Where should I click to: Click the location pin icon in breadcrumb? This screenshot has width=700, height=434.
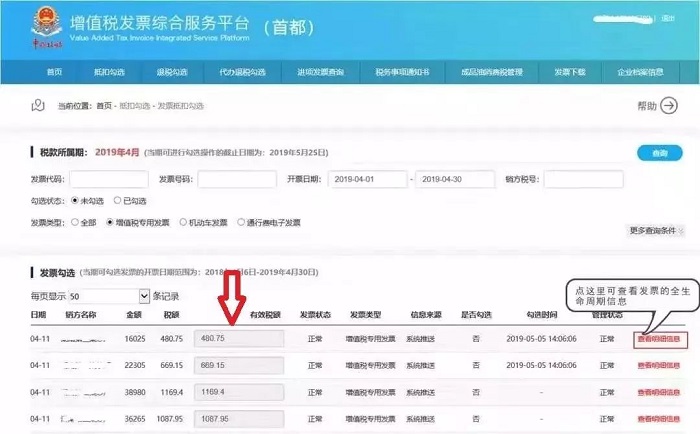pos(38,105)
